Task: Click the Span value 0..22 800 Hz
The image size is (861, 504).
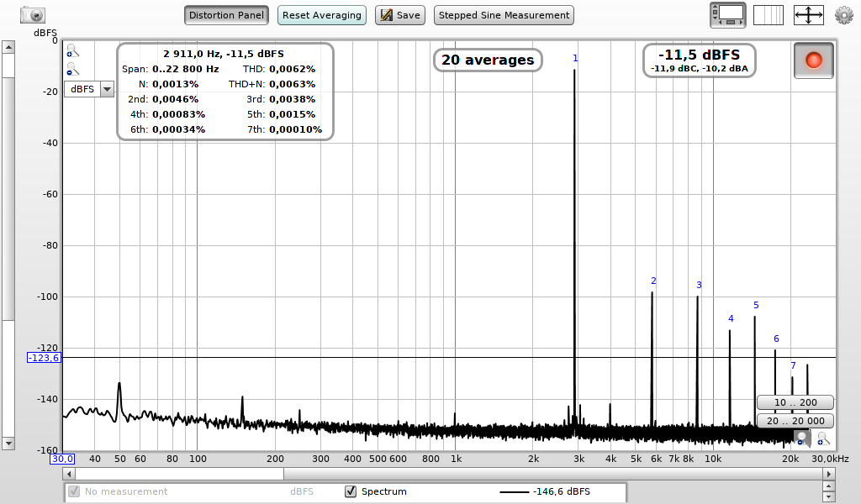Action: (x=186, y=69)
